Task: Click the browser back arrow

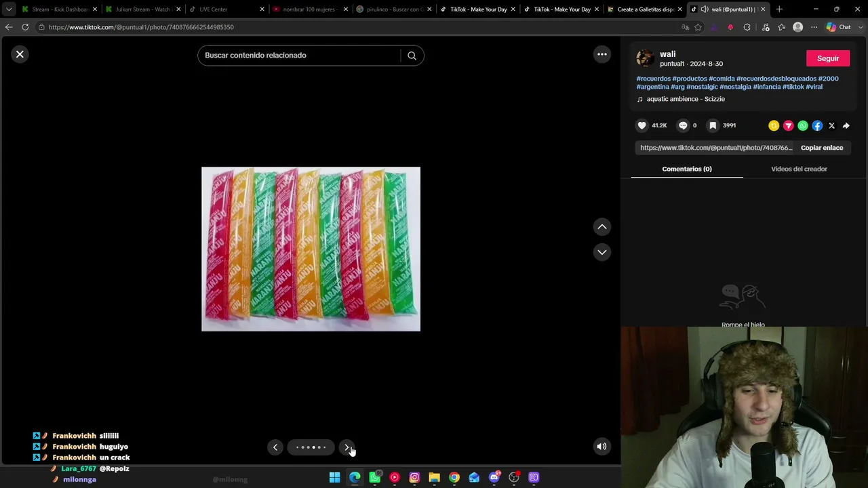Action: coord(8,27)
